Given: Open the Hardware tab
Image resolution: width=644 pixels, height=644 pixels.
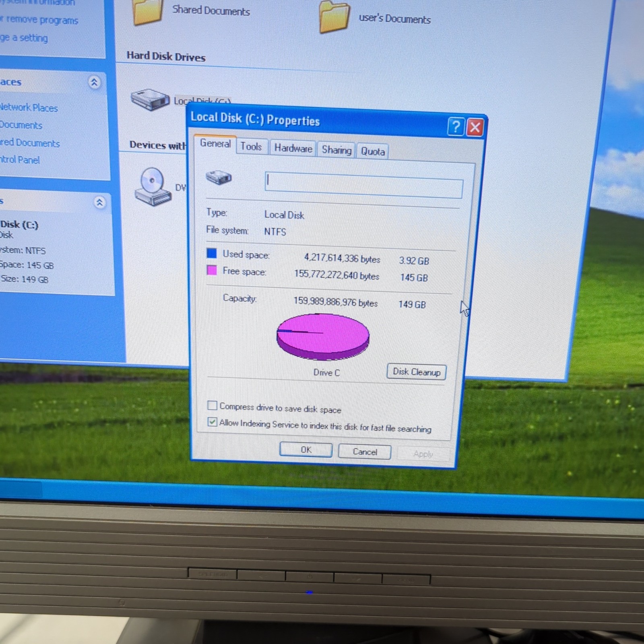Looking at the screenshot, I should [x=293, y=149].
